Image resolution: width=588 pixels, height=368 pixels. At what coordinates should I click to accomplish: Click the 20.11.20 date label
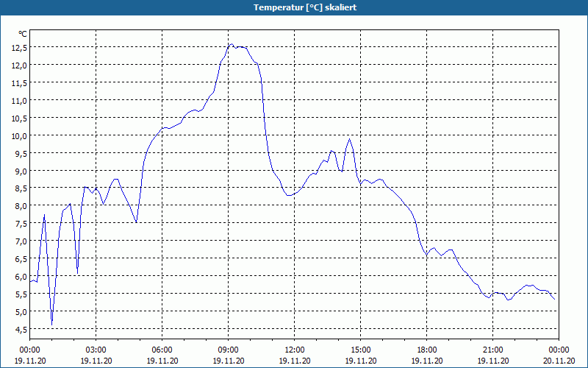tap(559, 361)
